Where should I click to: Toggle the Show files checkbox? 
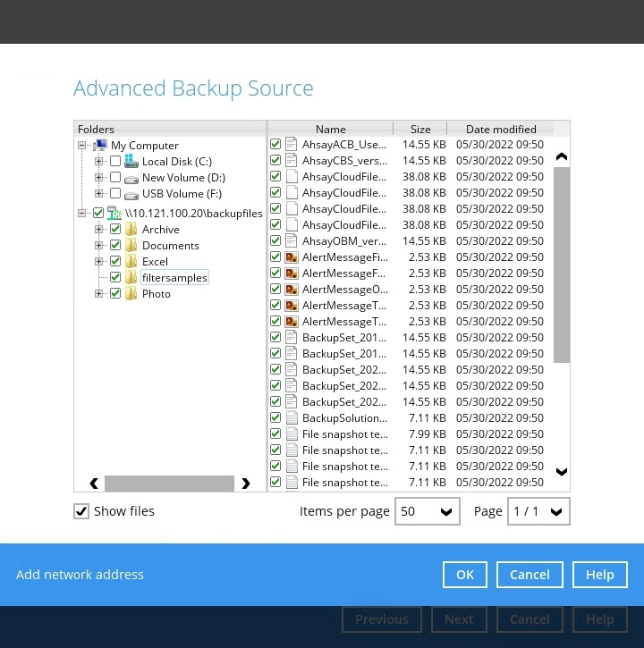pyautogui.click(x=81, y=511)
